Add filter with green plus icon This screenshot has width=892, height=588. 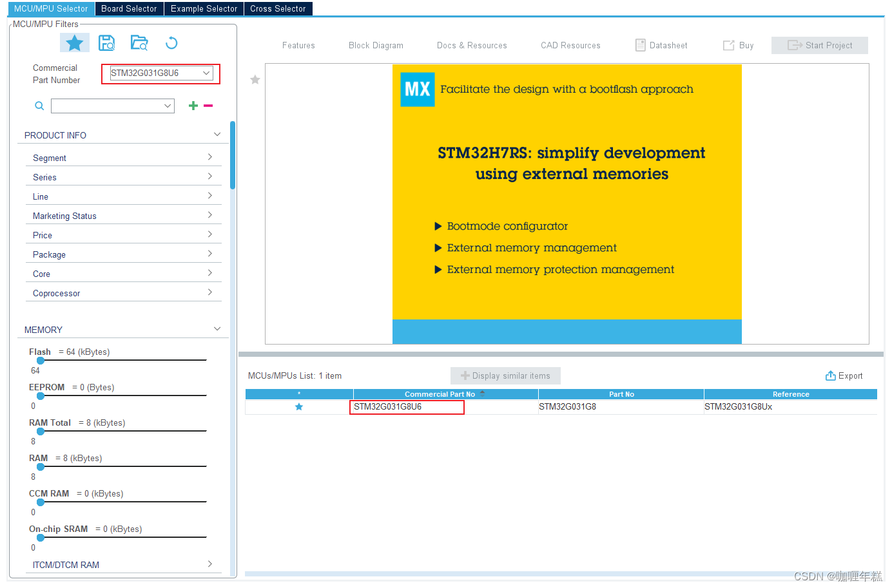(x=193, y=106)
